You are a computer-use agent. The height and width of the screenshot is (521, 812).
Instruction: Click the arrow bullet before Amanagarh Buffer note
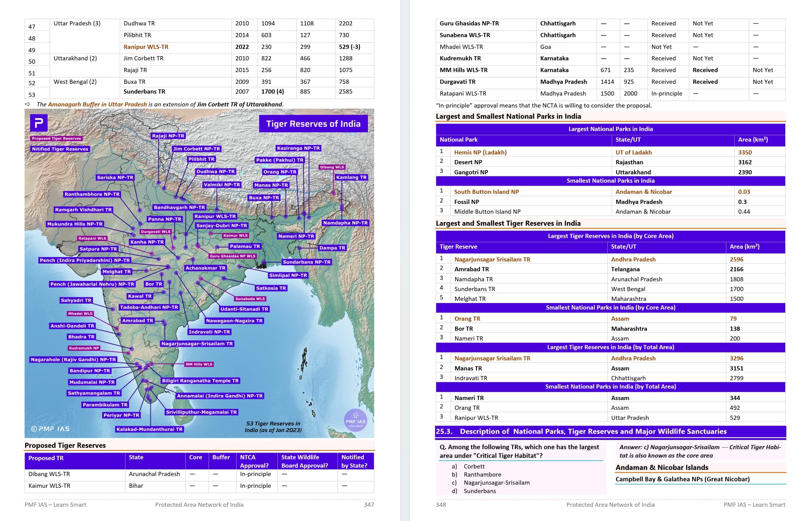coord(27,104)
